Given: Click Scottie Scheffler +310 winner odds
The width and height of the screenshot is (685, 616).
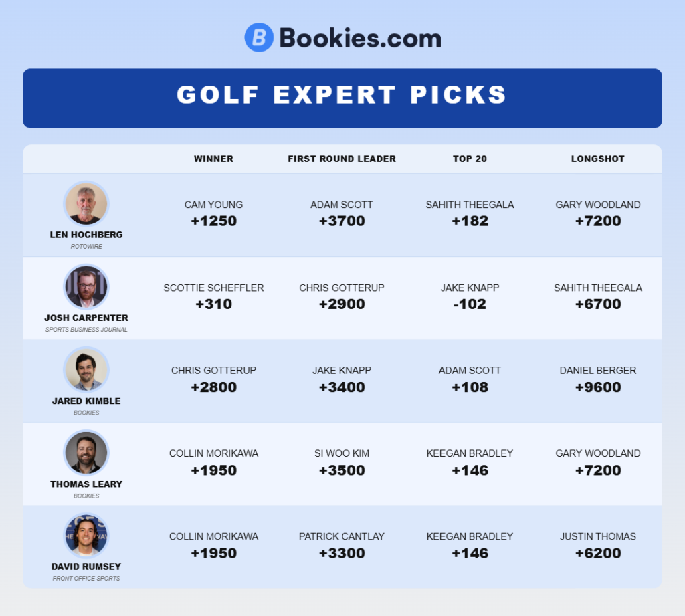Looking at the screenshot, I should pos(213,304).
